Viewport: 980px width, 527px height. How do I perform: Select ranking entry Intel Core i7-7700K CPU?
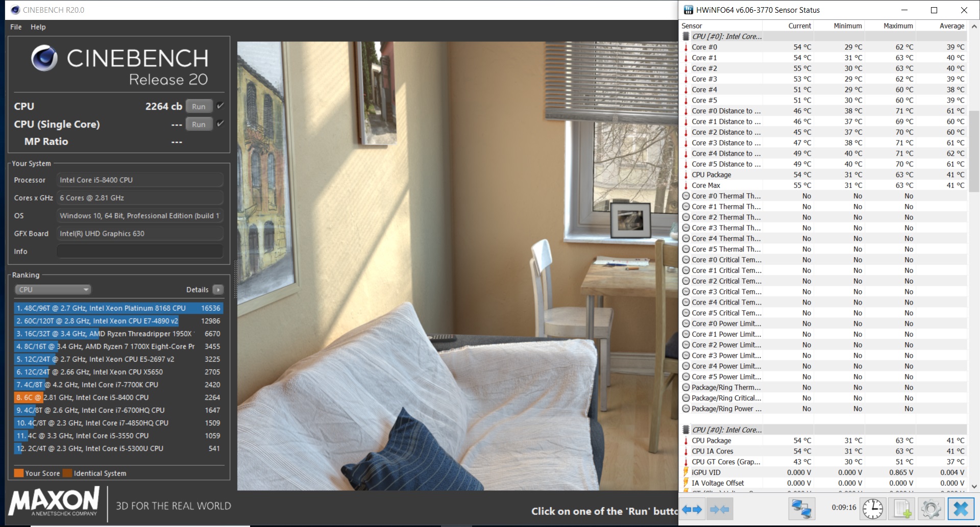[x=118, y=385]
